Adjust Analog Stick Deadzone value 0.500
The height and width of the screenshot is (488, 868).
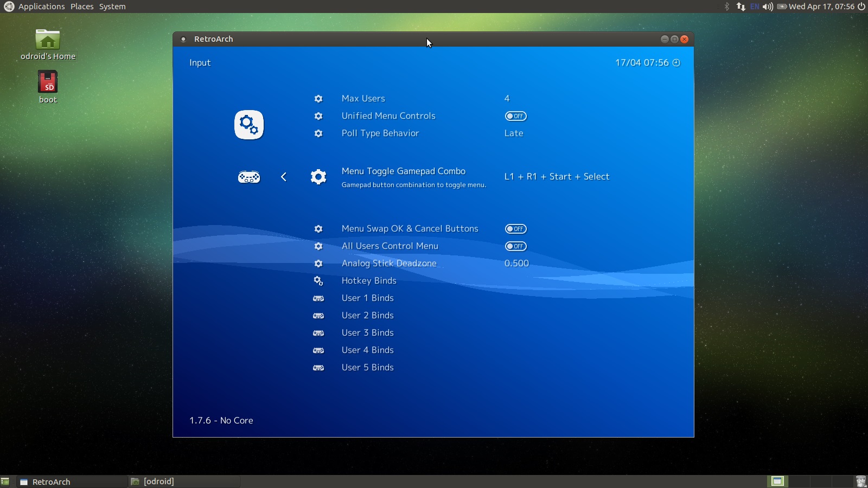click(x=516, y=264)
